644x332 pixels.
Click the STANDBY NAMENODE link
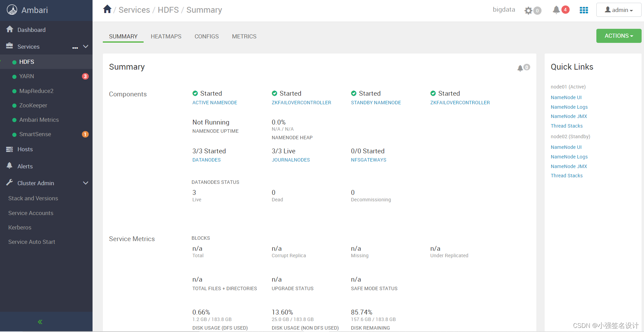click(376, 103)
